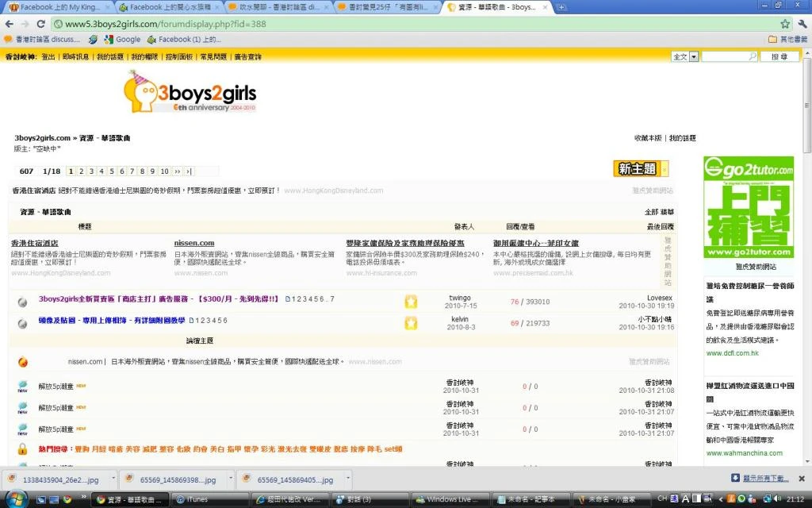Open Google bookmark on bookmarks bar
The height and width of the screenshot is (508, 812).
[x=122, y=40]
